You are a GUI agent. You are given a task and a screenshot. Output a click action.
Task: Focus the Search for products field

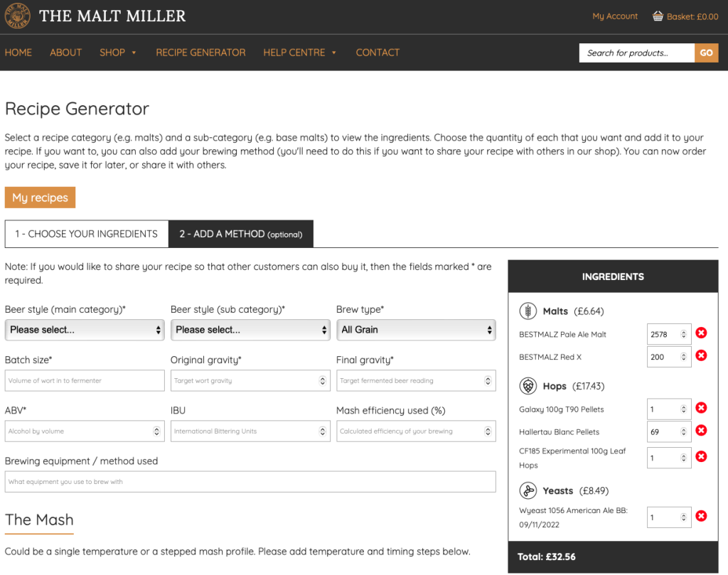click(636, 53)
